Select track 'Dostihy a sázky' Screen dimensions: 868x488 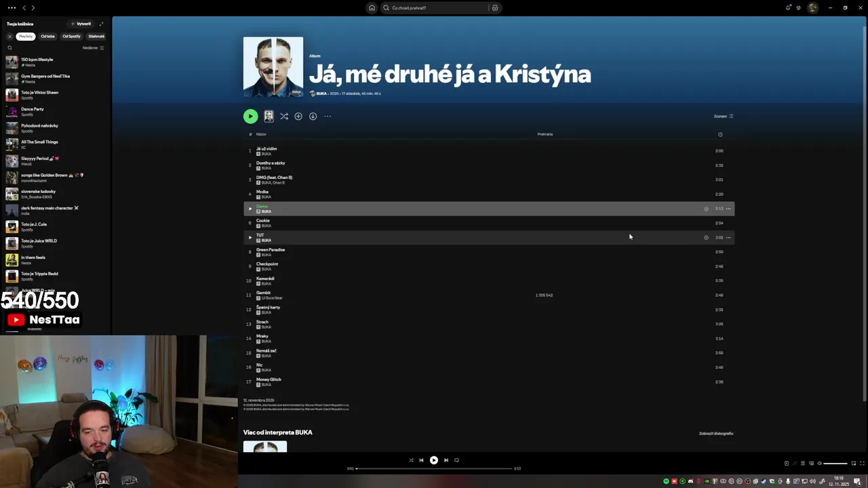(x=489, y=165)
